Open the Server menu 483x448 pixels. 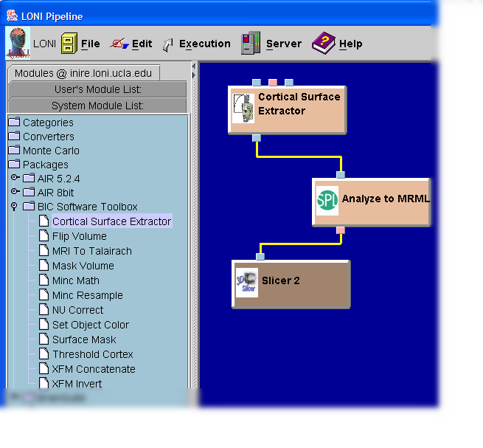click(x=283, y=44)
